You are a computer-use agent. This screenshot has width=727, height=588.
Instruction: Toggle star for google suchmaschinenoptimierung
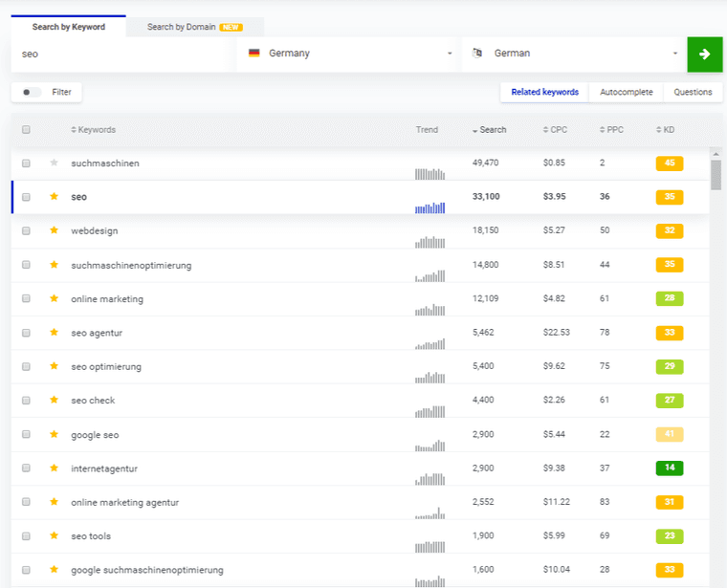pos(54,570)
